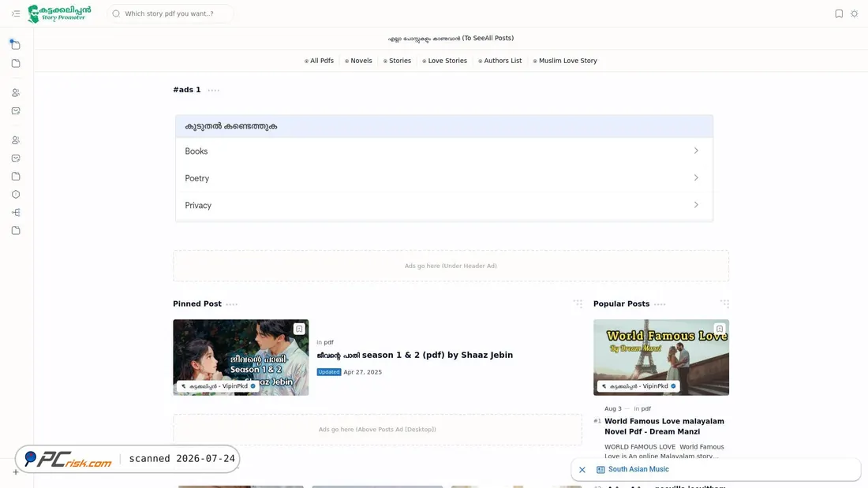This screenshot has width=868, height=488.
Task: Bookmark the Shaaz Jebin pinned post thumbnail
Action: [299, 330]
